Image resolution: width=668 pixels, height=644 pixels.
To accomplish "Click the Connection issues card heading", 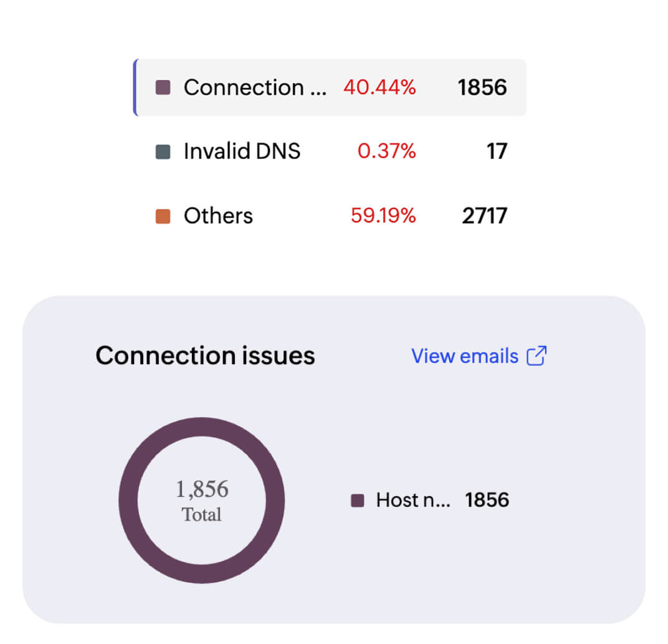I will [x=204, y=355].
